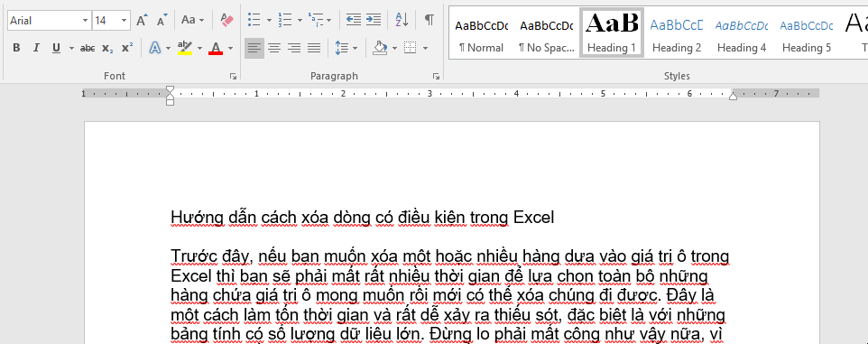Open Paragraph dialog box launcher
The height and width of the screenshot is (344, 868).
pyautogui.click(x=436, y=77)
